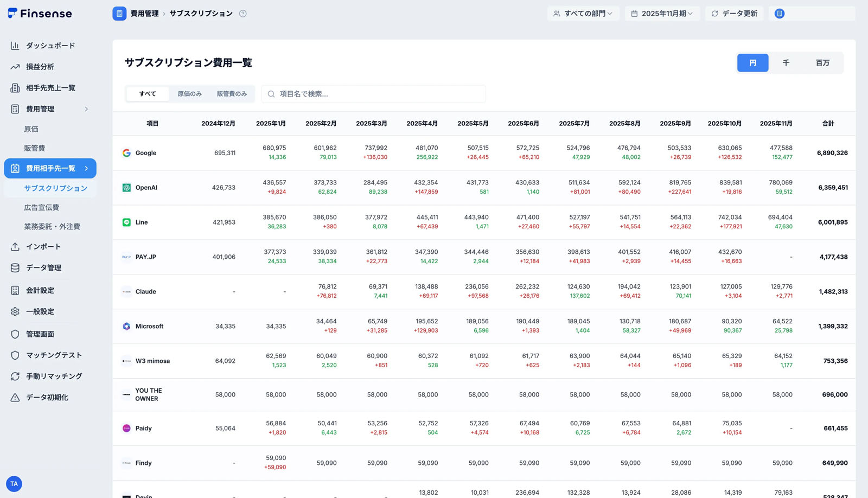Open the 2025年11月期 period dropdown
Screen dimensions: 868x498
tap(662, 14)
